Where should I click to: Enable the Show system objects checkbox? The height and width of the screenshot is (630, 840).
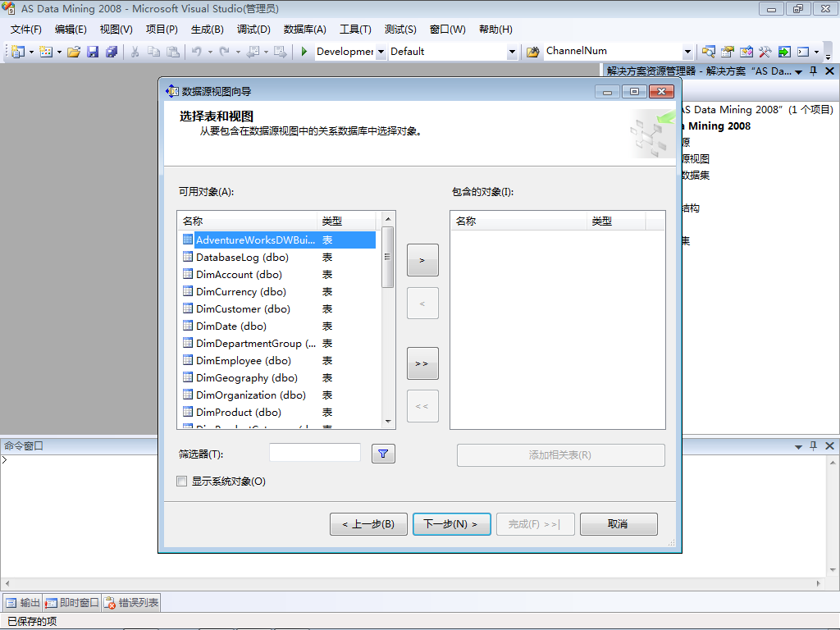181,481
